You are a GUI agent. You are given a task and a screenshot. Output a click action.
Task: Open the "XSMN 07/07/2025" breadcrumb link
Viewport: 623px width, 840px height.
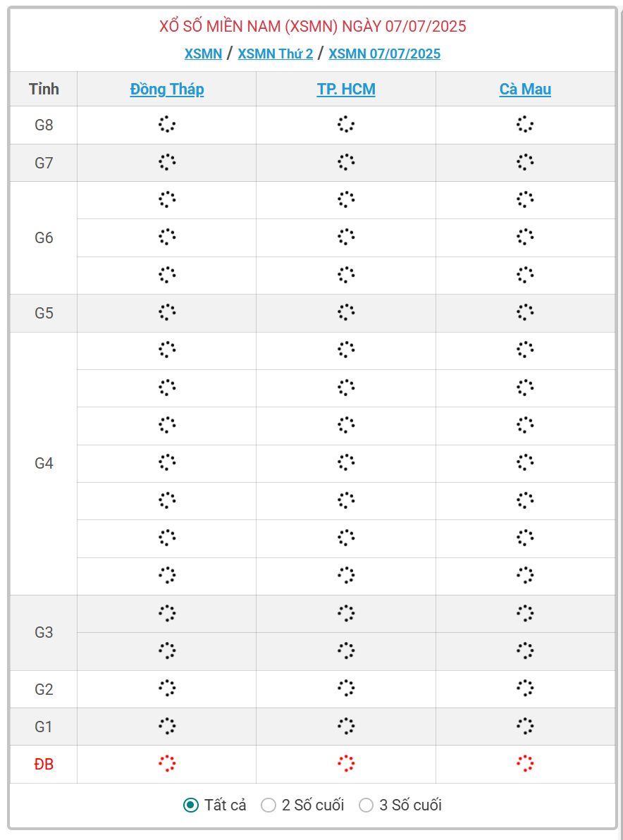click(x=384, y=54)
